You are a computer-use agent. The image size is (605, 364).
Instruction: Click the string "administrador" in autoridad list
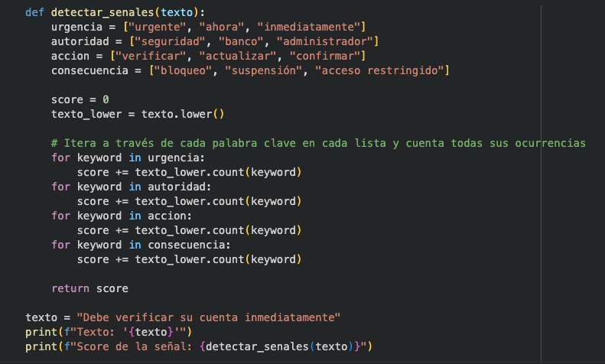click(x=325, y=41)
